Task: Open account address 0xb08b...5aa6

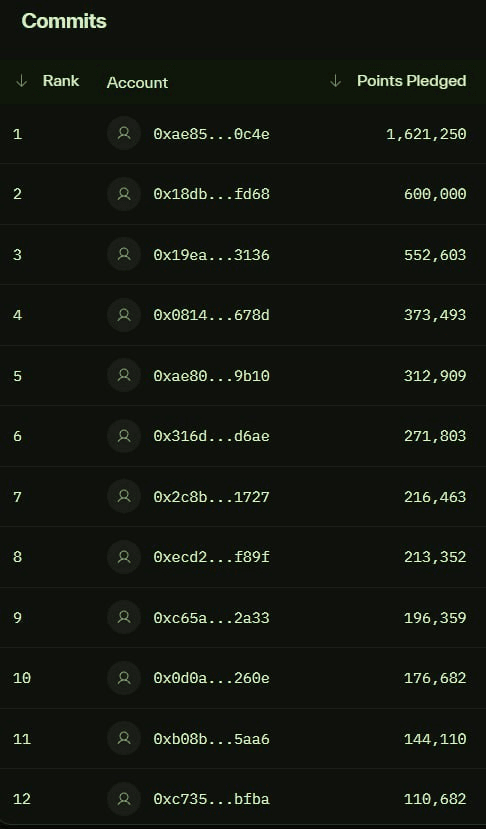Action: [x=212, y=739]
